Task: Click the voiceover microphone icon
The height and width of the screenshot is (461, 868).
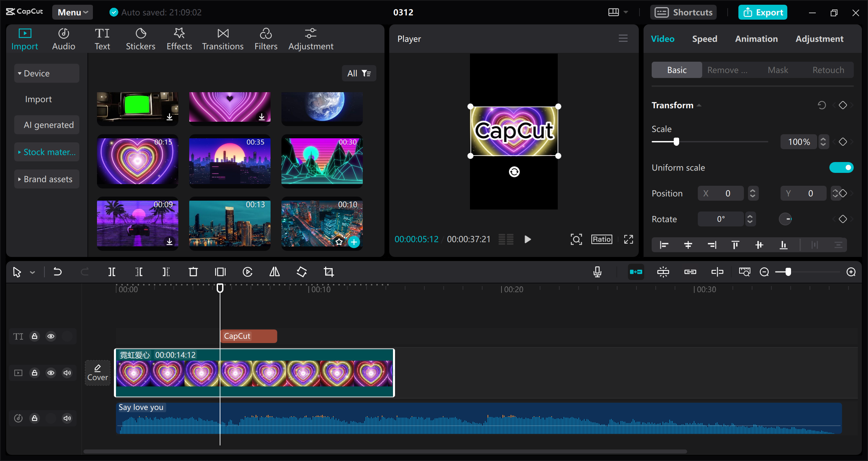Action: tap(598, 272)
